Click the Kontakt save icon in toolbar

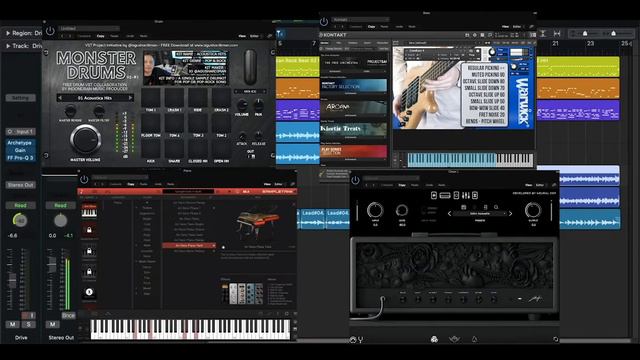[482, 35]
